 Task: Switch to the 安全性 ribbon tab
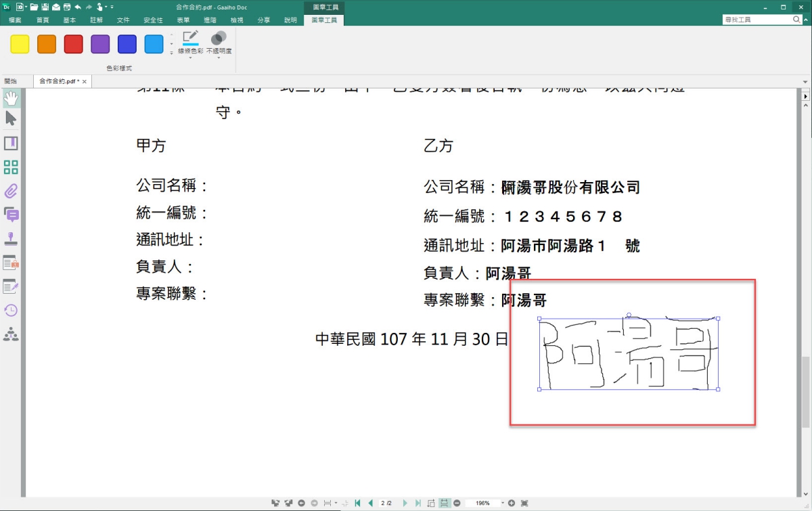(x=154, y=20)
